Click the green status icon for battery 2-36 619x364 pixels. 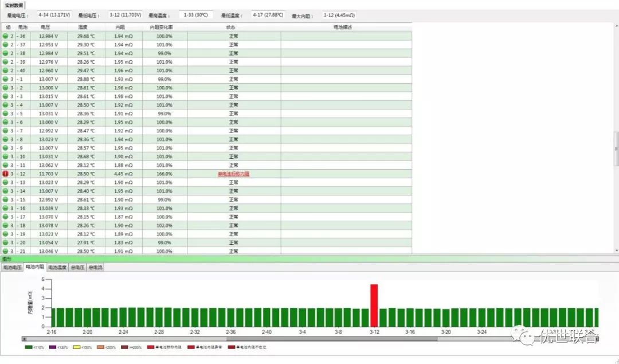click(x=5, y=36)
